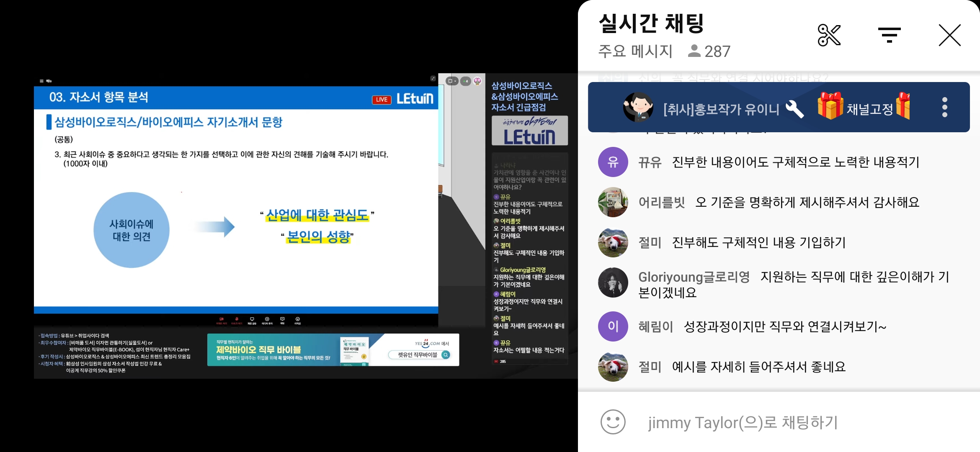Screen dimensions: 980x452
Task: Tap the viewer count person icon 287
Action: coord(694,51)
